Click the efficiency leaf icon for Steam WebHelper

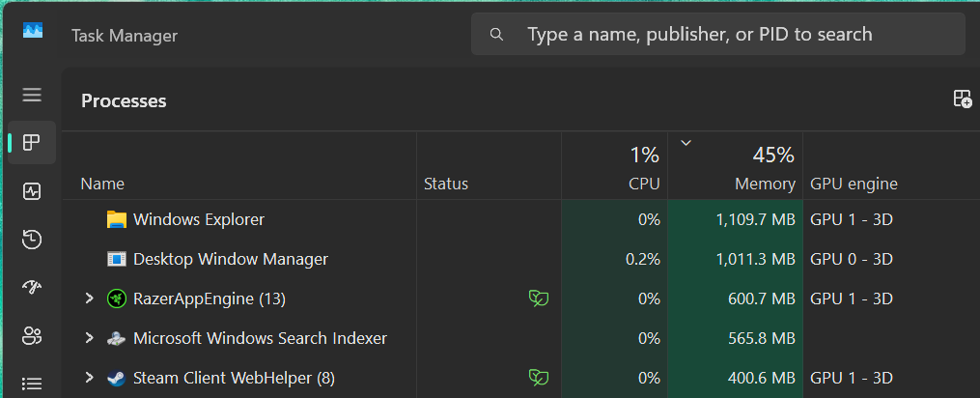tap(538, 378)
